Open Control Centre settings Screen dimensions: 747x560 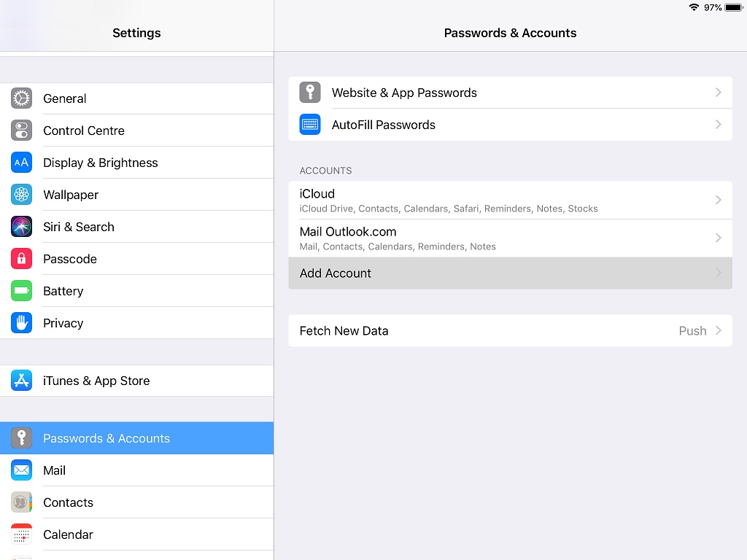[136, 131]
